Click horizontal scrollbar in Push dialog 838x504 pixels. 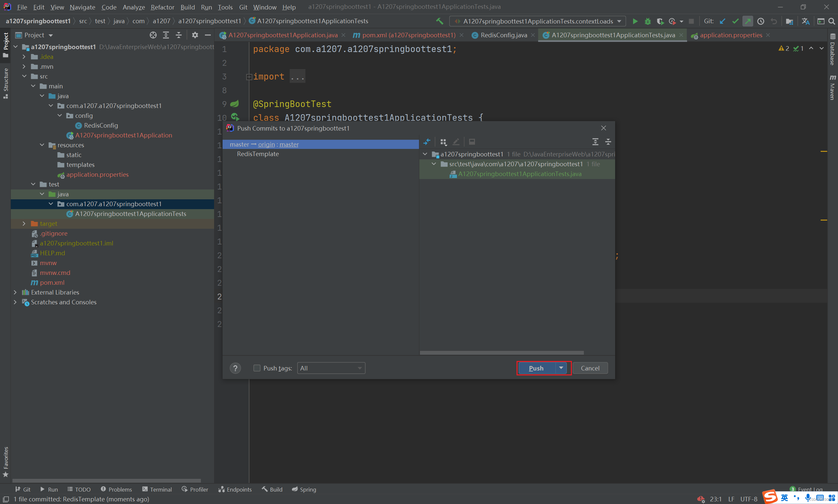click(502, 352)
